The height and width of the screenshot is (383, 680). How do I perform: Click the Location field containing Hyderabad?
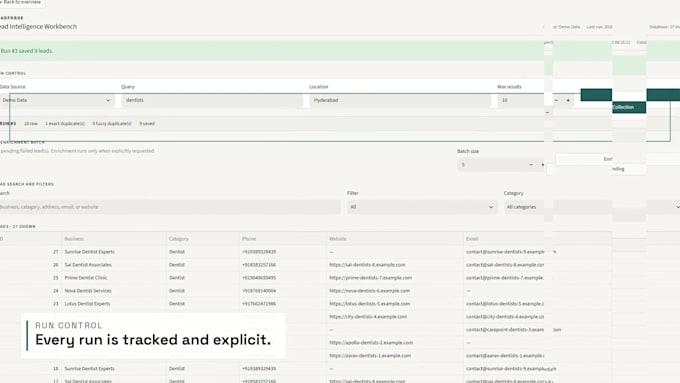point(400,100)
